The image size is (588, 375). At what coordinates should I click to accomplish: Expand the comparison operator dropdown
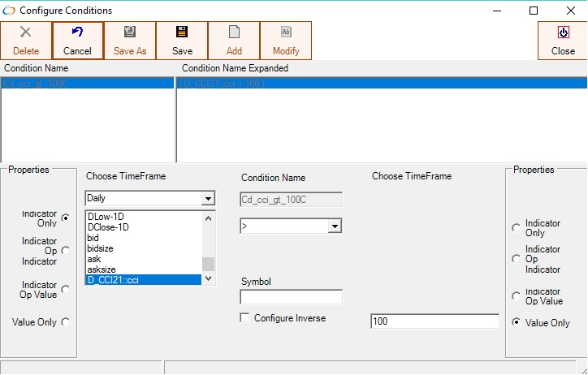(x=335, y=226)
